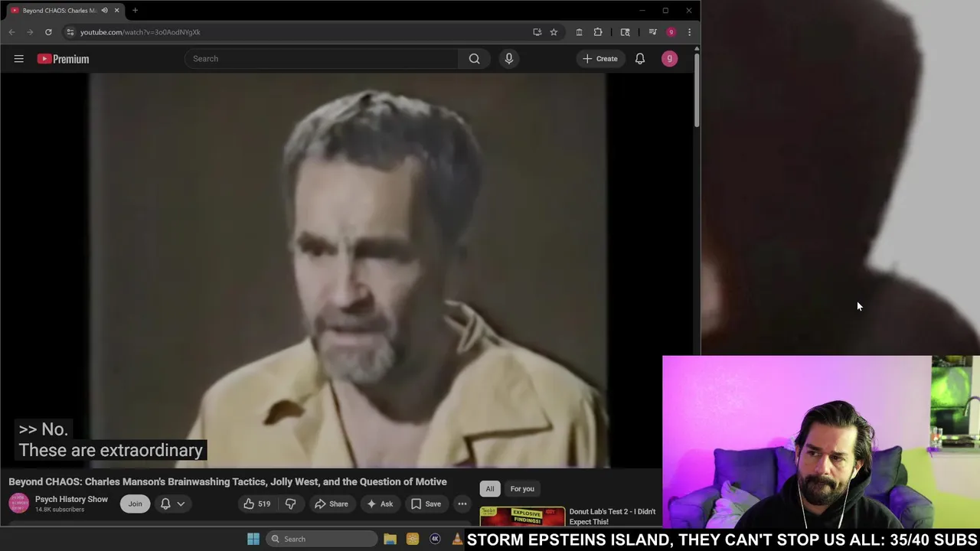Open Chrome media controls icon
Image resolution: width=980 pixels, height=551 pixels.
(652, 32)
